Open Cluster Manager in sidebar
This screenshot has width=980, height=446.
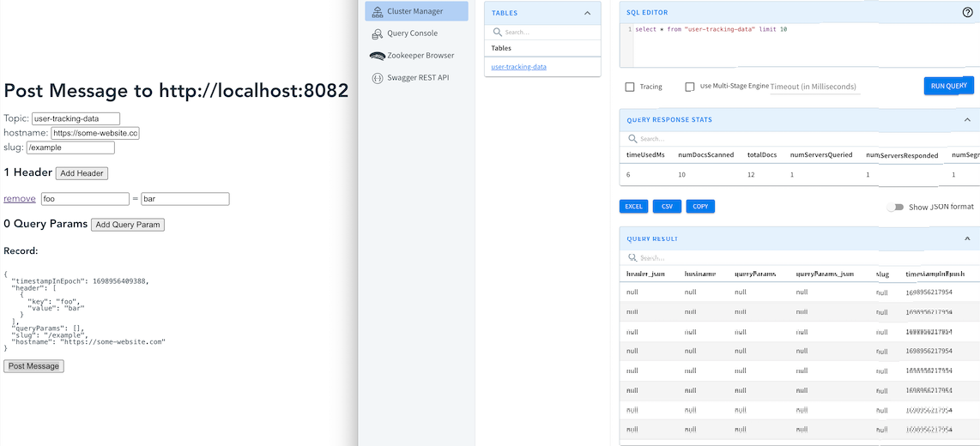click(x=416, y=11)
